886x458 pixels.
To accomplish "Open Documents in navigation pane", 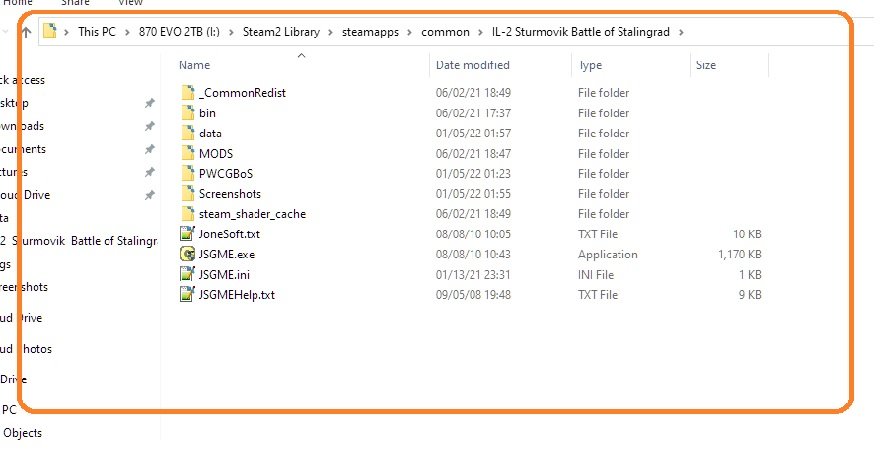I will coord(23,149).
